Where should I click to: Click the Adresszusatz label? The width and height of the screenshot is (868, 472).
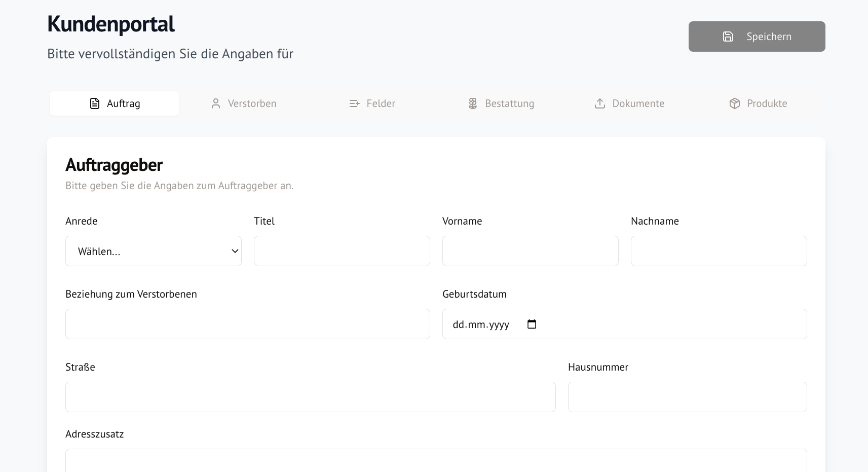click(95, 434)
